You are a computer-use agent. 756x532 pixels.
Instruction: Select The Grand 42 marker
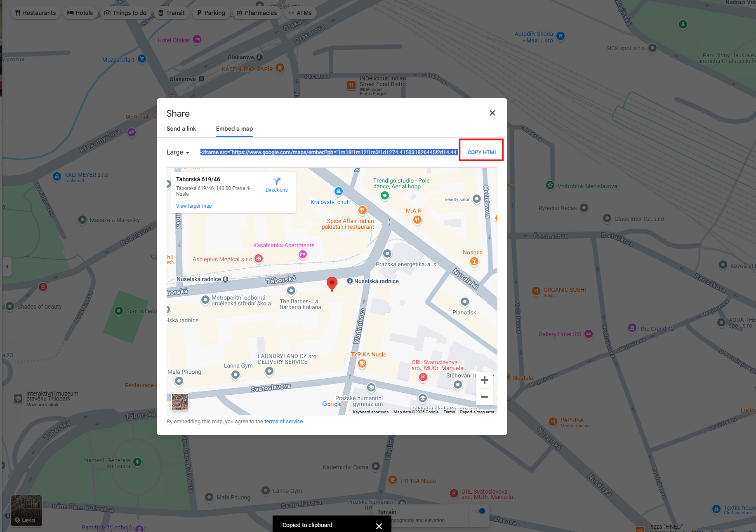coord(632,328)
